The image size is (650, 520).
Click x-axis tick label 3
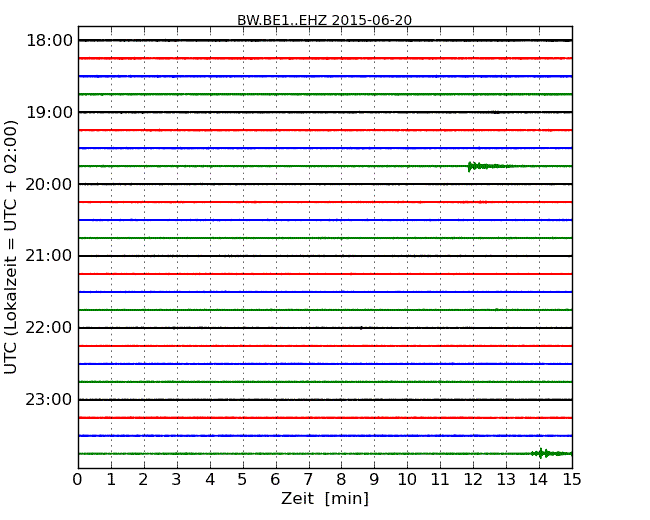coord(177,479)
